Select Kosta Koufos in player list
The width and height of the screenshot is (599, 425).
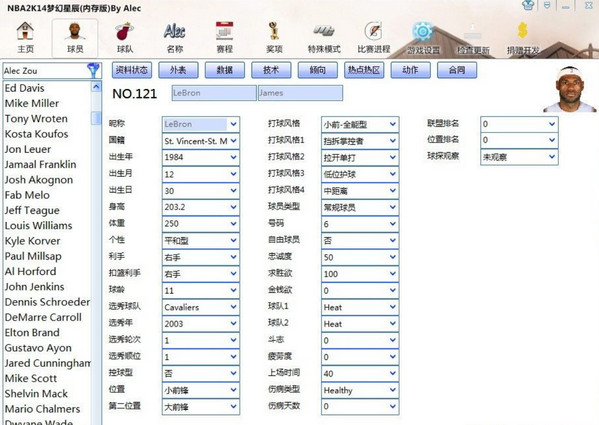36,134
